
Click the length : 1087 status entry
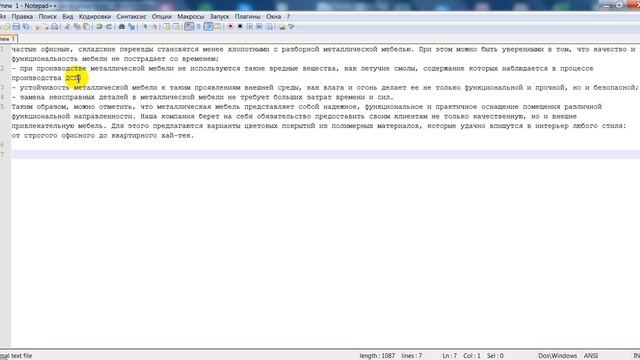point(377,356)
